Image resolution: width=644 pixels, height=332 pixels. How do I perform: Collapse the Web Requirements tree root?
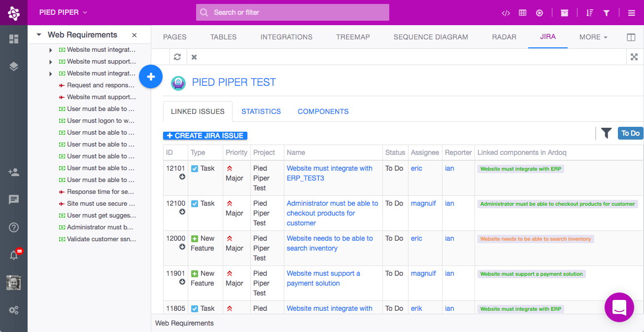coord(39,35)
